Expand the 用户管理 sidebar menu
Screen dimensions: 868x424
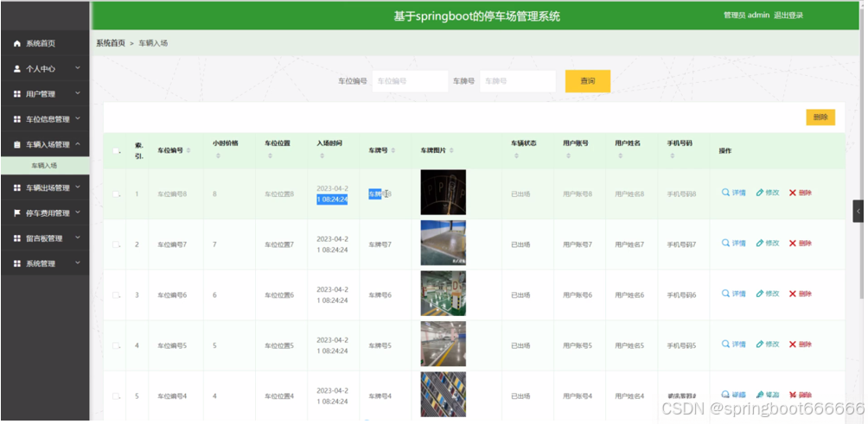click(45, 94)
